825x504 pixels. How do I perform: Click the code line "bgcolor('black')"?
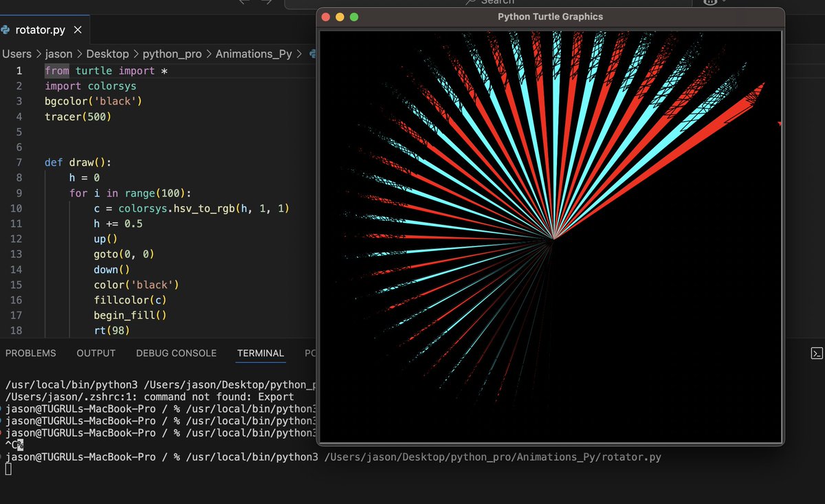click(x=93, y=101)
